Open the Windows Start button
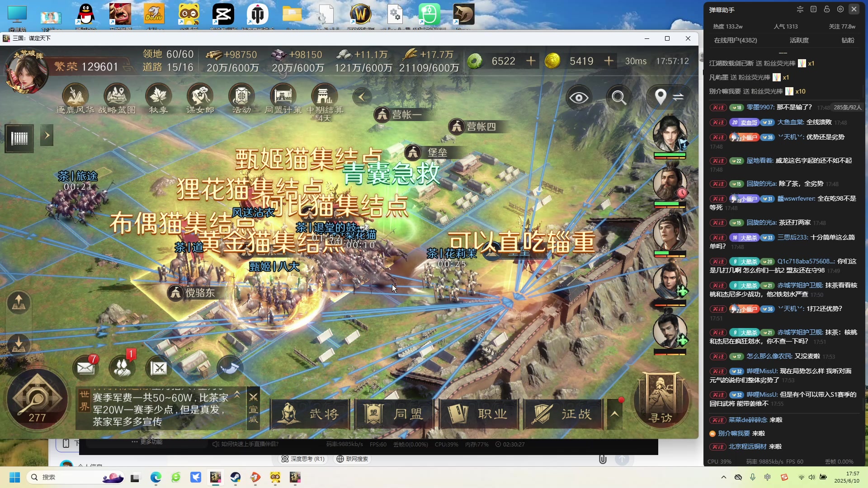 tap(14, 478)
